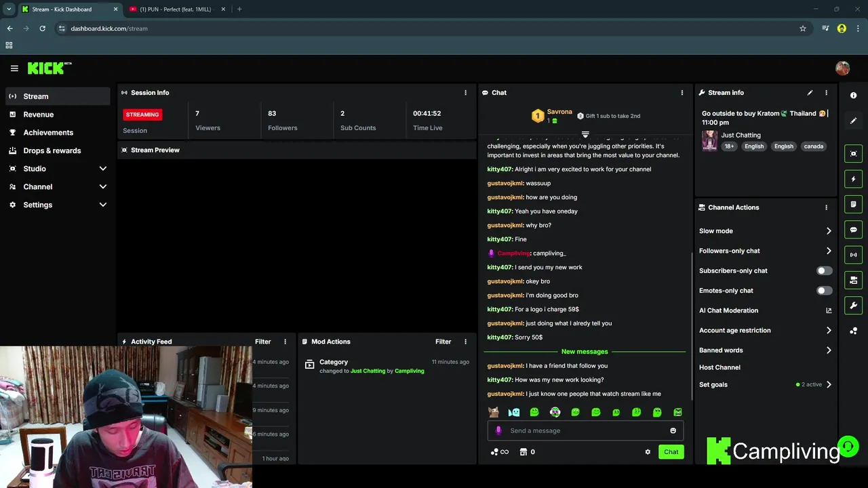Bookmark this page with the star icon

[x=803, y=28]
